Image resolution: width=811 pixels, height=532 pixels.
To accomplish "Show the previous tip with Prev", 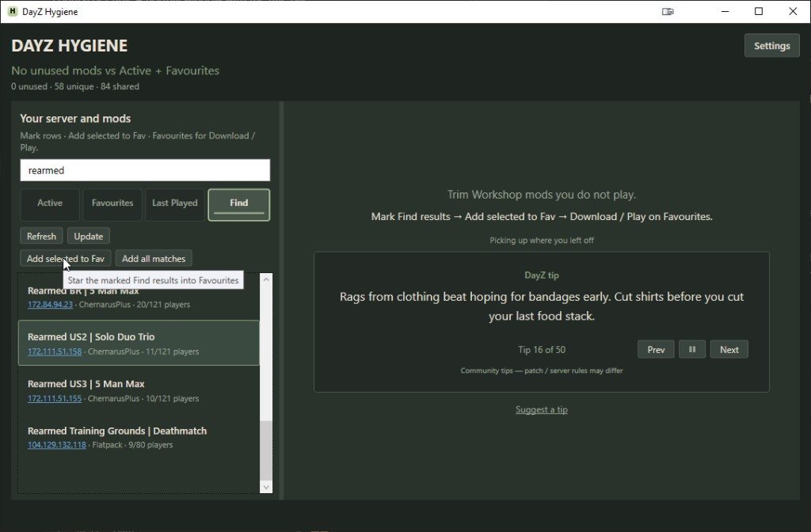I will [x=656, y=349].
